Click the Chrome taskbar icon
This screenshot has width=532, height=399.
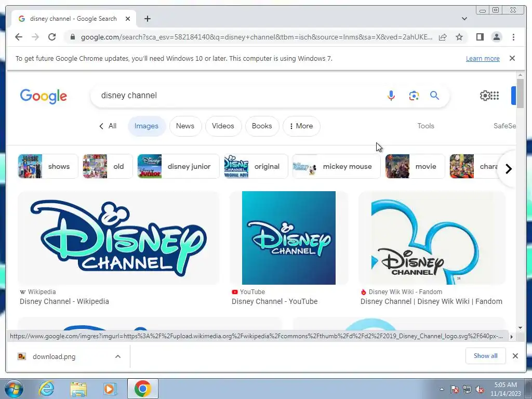(x=142, y=389)
